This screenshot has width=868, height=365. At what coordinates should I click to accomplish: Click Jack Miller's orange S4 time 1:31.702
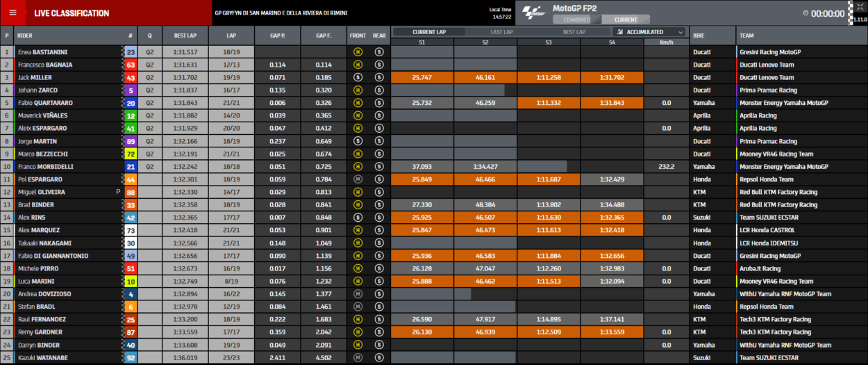tap(612, 77)
